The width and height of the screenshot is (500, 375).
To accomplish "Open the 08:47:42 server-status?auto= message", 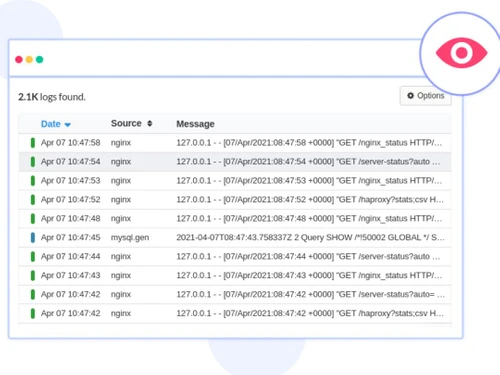I will pos(311,295).
